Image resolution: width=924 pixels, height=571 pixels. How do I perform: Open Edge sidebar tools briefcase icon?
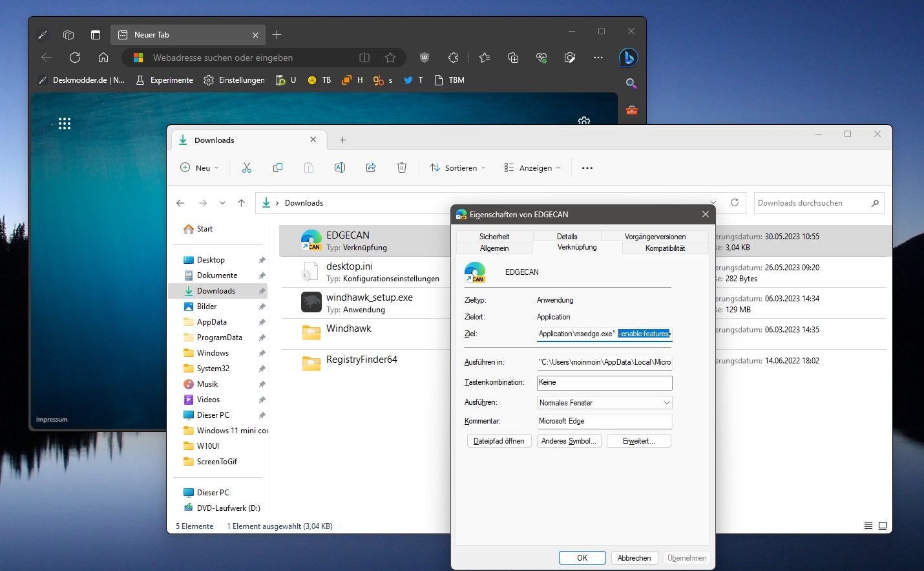[631, 110]
